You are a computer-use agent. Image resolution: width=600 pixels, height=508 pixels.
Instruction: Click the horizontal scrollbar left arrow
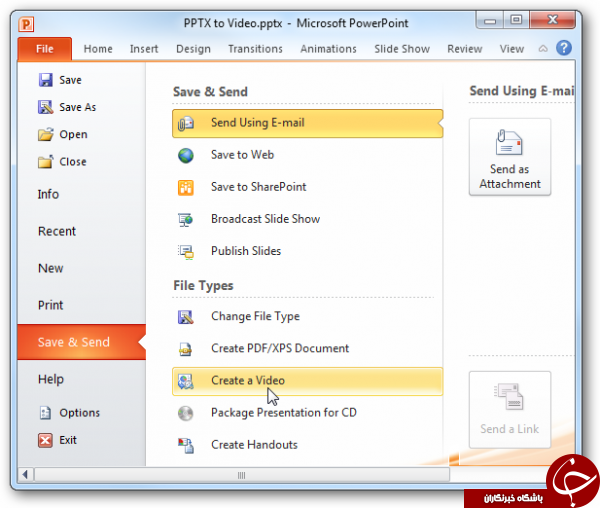click(x=25, y=475)
